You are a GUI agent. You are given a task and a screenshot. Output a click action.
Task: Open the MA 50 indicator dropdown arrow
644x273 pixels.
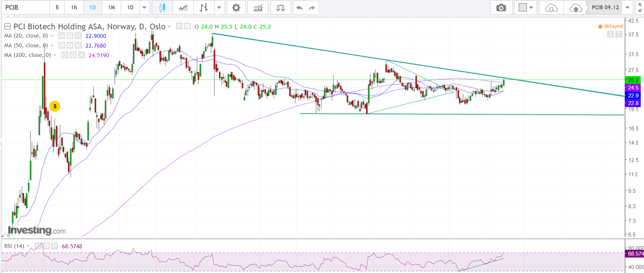click(x=52, y=46)
